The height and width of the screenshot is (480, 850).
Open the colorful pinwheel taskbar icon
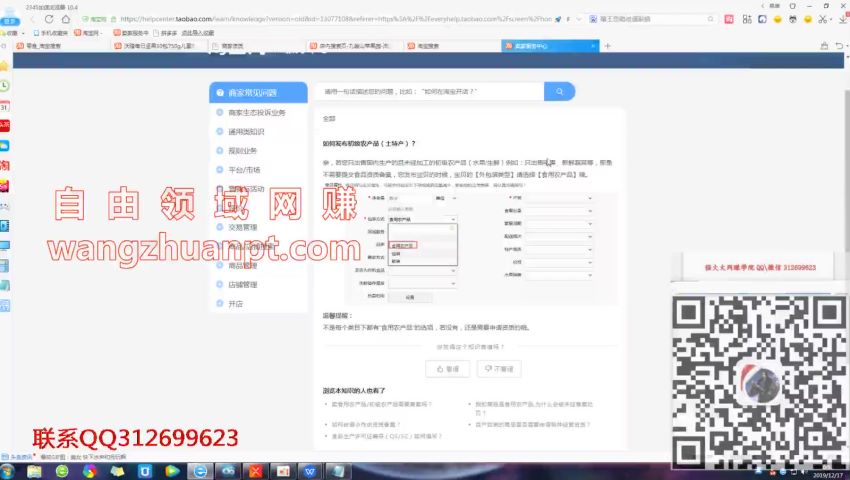(x=89, y=471)
